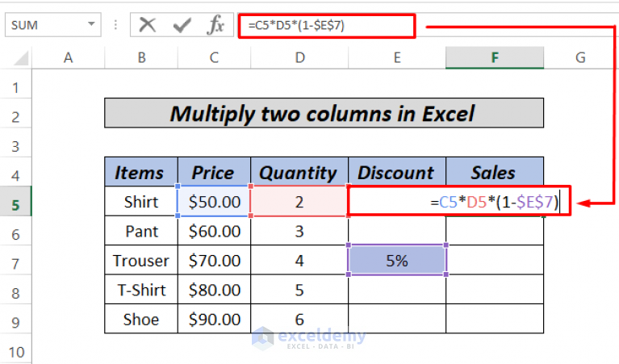This screenshot has height=364, width=619.
Task: Click the 5% discount cell
Action: pos(396,261)
